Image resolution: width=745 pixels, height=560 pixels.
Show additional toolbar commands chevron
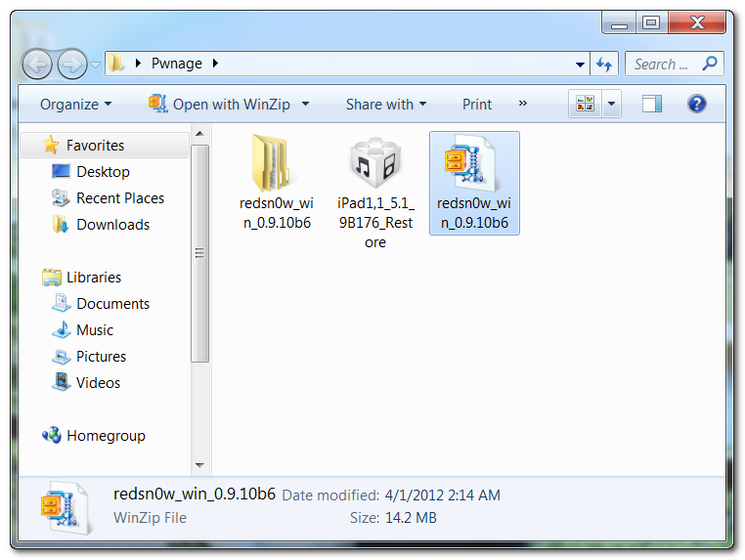tap(523, 103)
